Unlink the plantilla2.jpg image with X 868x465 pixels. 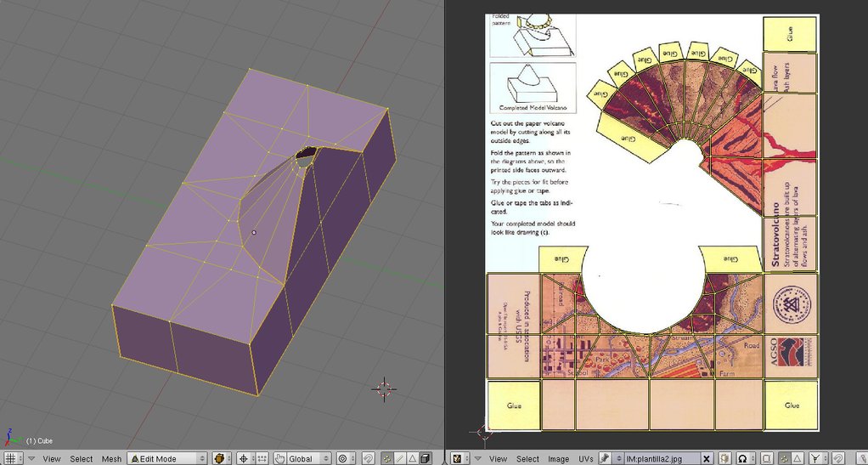[707, 458]
